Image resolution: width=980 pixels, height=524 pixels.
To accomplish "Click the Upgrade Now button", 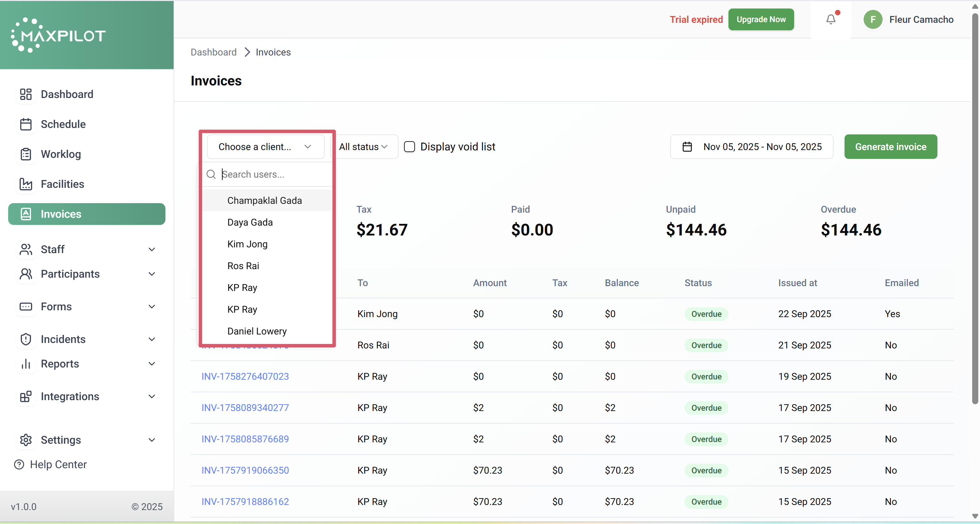I will pyautogui.click(x=761, y=19).
